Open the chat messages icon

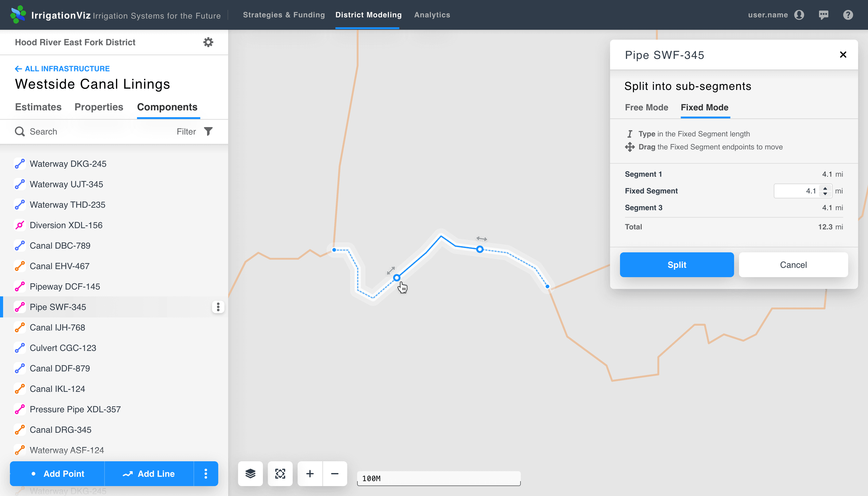click(x=824, y=15)
